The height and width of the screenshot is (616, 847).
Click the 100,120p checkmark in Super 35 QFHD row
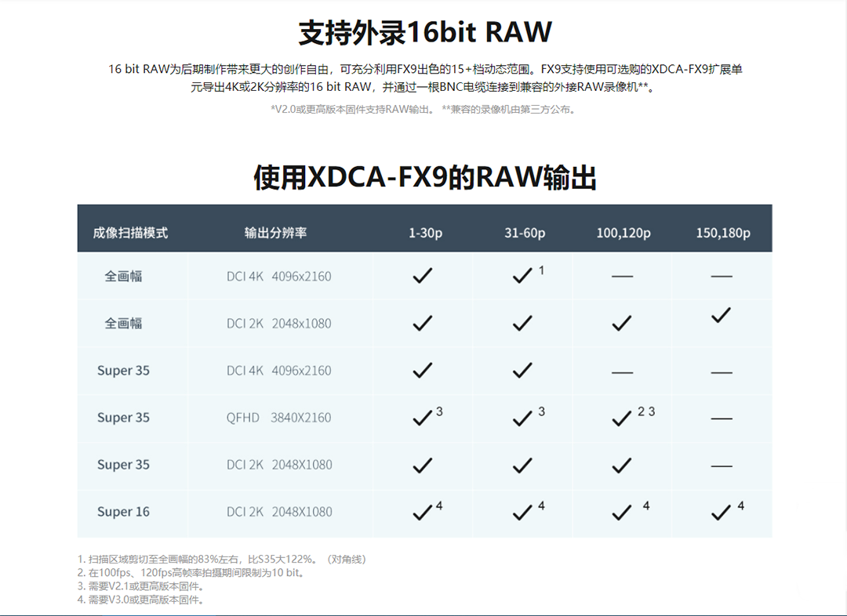click(x=622, y=419)
